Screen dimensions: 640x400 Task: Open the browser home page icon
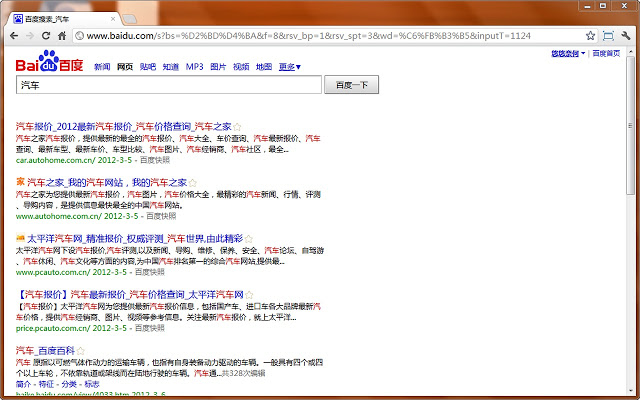pyautogui.click(x=62, y=36)
